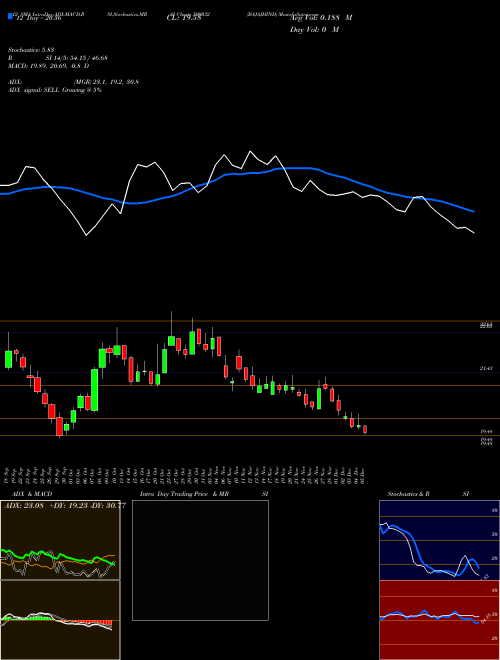Select the "CL: 19.58" closing price text
Viewport: 500px width, 660px height.
[184, 18]
